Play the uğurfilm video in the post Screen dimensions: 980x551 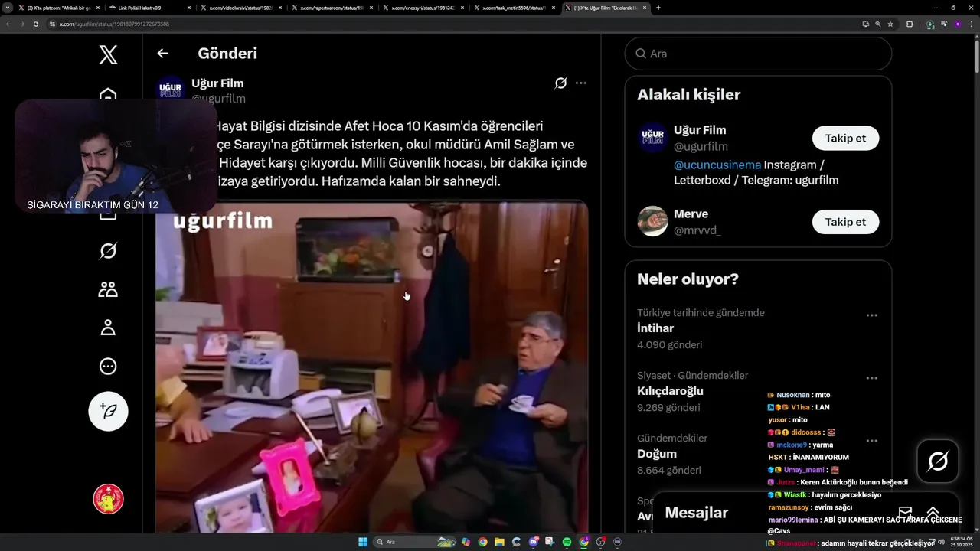point(371,367)
